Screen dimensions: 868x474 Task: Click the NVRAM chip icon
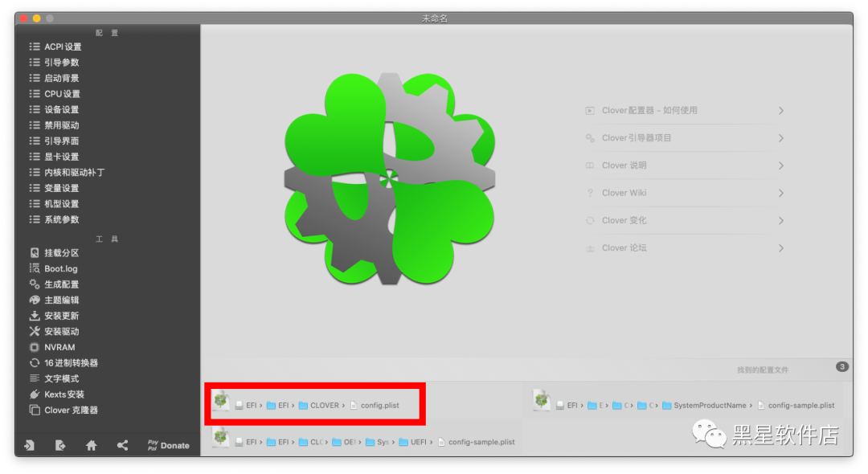[x=35, y=347]
